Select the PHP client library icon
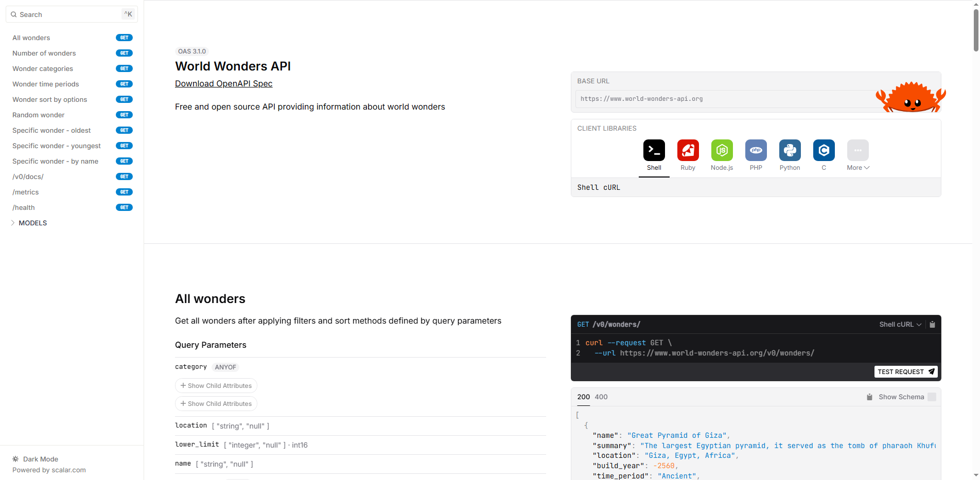Screen dimensions: 980x480 point(756,150)
